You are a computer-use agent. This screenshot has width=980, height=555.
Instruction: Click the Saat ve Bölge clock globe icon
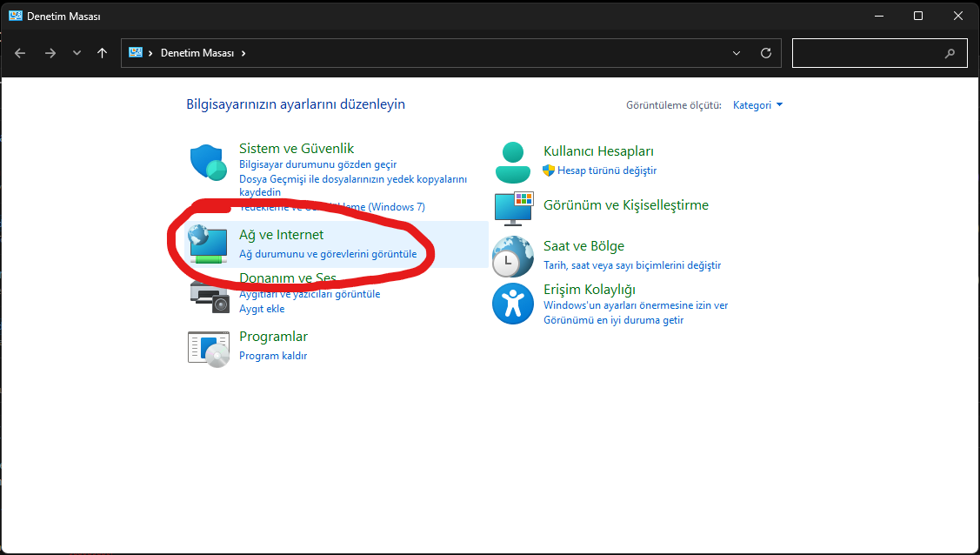click(512, 257)
